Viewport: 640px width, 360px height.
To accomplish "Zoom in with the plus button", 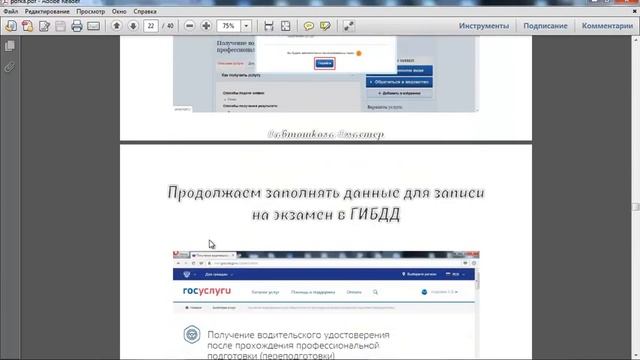I will click(x=206, y=26).
